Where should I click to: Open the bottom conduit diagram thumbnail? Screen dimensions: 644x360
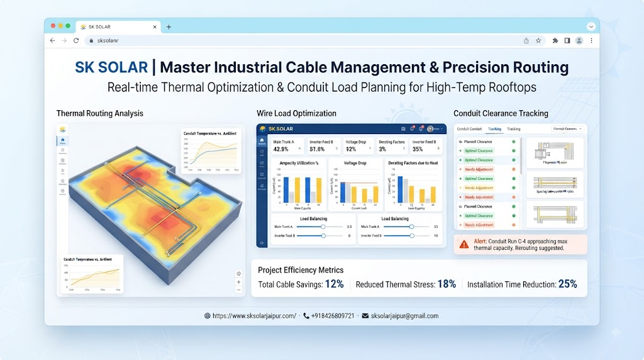[x=555, y=215]
